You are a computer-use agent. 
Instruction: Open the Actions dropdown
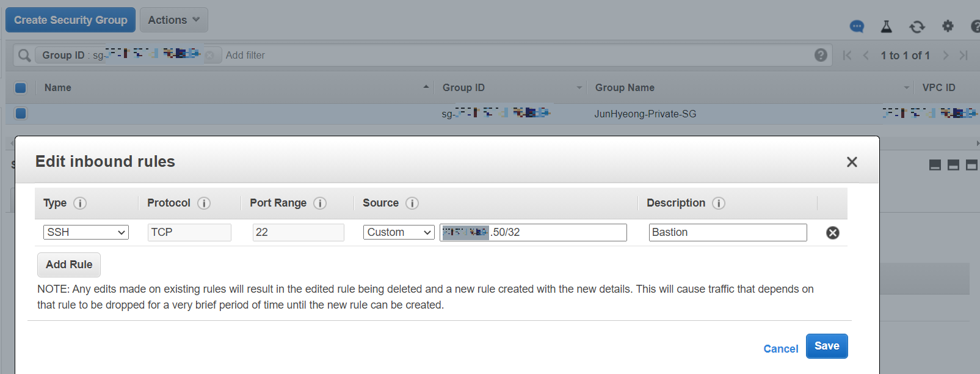point(174,20)
